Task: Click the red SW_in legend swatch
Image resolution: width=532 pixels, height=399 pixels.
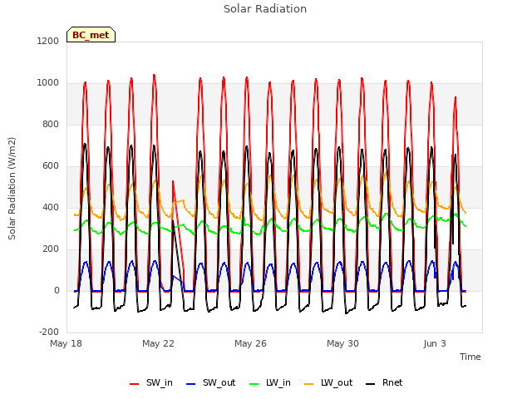Action: (135, 384)
